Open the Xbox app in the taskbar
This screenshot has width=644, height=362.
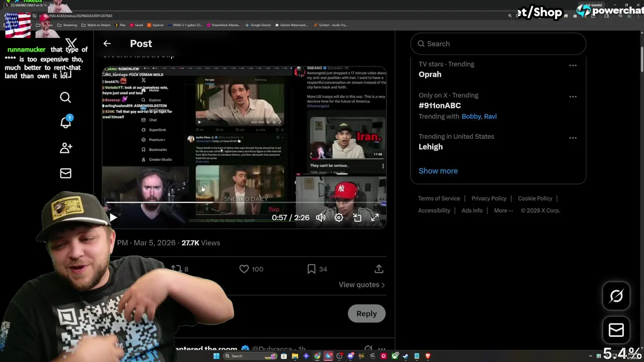(x=394, y=356)
